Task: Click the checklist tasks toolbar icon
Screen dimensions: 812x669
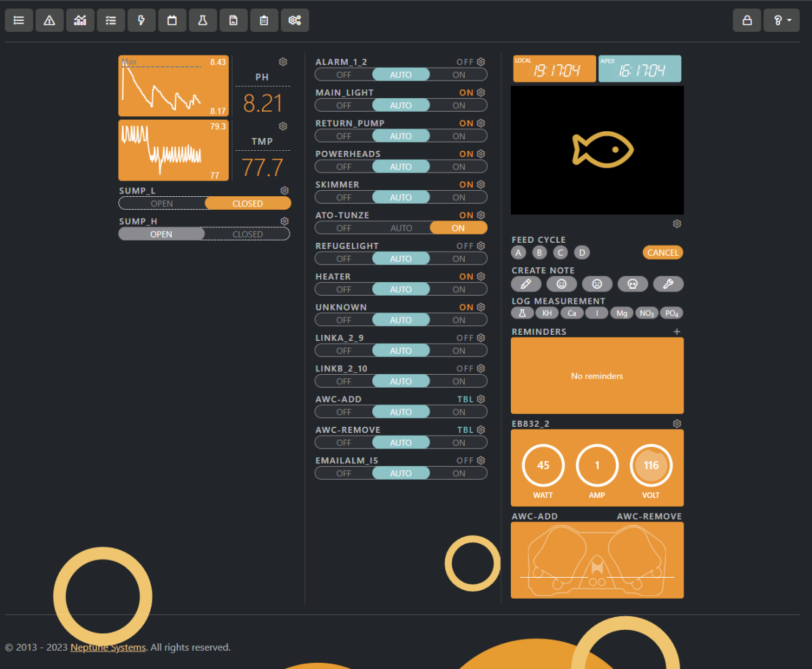Action: (111, 20)
